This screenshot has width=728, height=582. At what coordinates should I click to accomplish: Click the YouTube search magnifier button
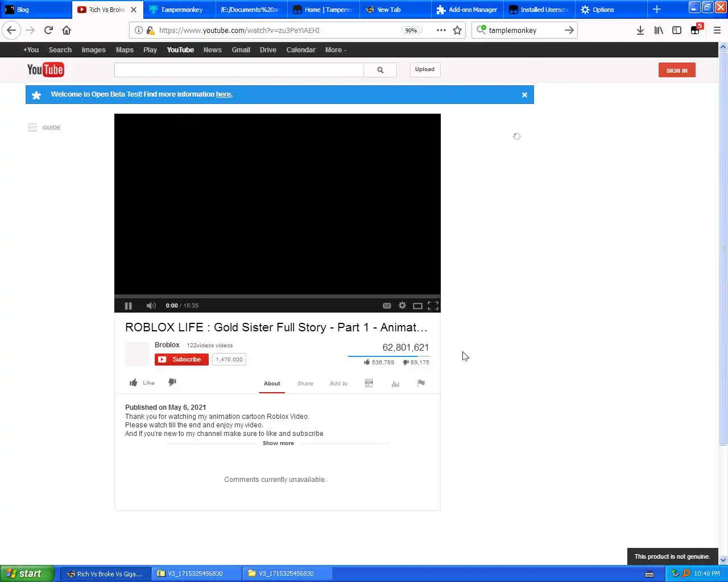tap(380, 70)
